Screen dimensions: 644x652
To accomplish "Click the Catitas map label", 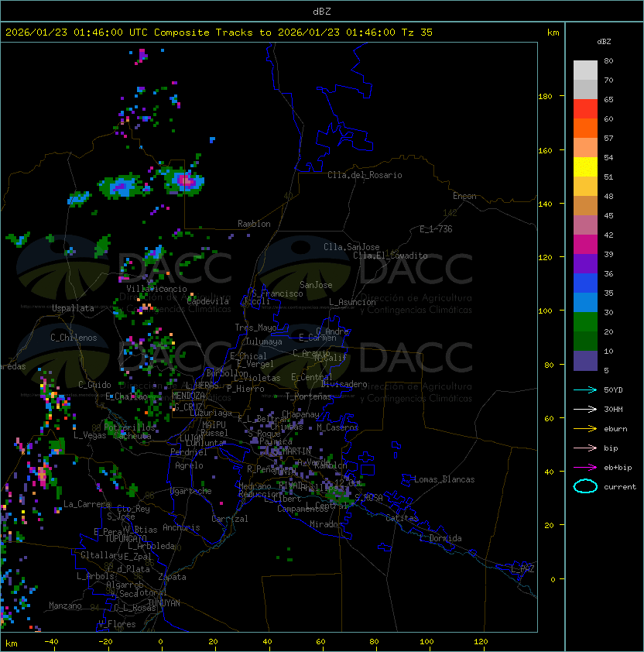I will click(402, 518).
